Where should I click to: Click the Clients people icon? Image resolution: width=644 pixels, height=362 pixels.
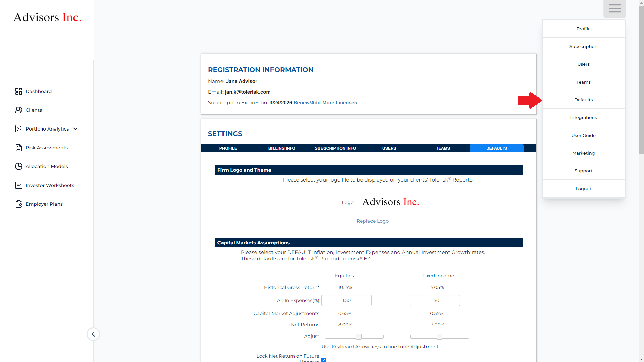coord(19,110)
